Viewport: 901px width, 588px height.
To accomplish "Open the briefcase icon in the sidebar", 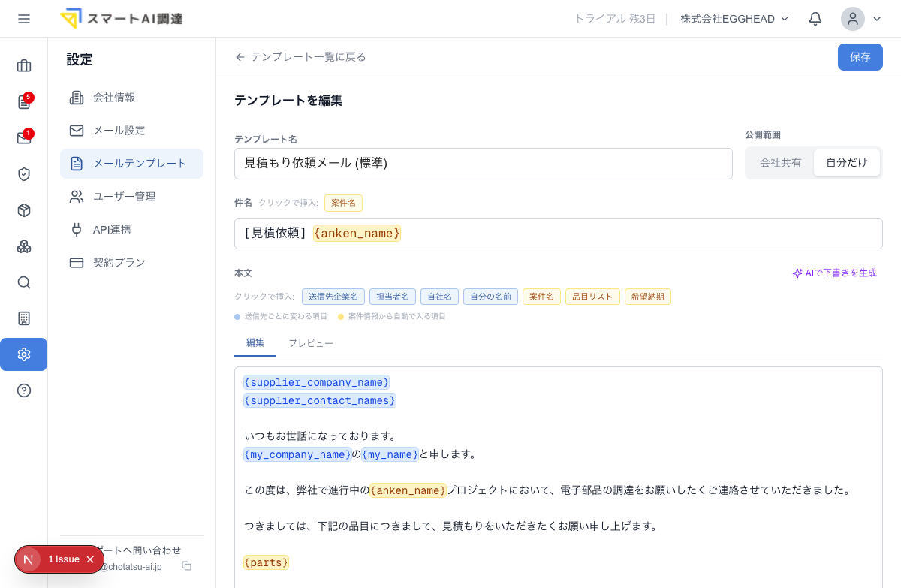I will 24,66.
